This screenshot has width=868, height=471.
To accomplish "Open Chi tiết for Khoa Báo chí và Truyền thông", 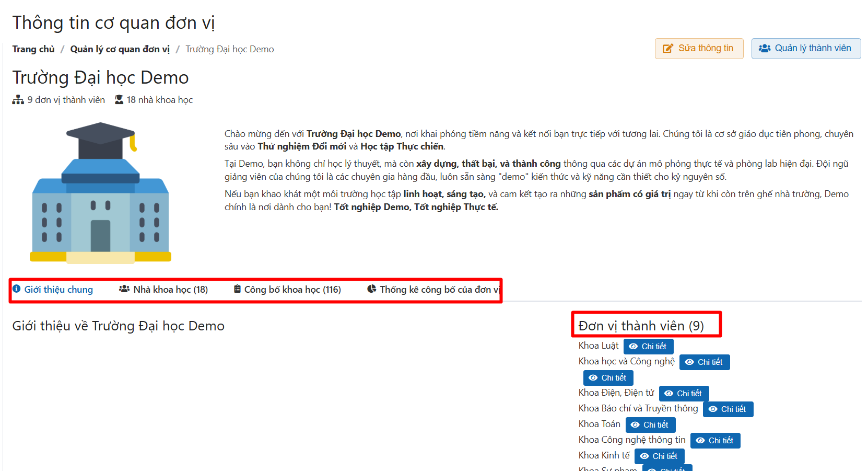I will (728, 409).
